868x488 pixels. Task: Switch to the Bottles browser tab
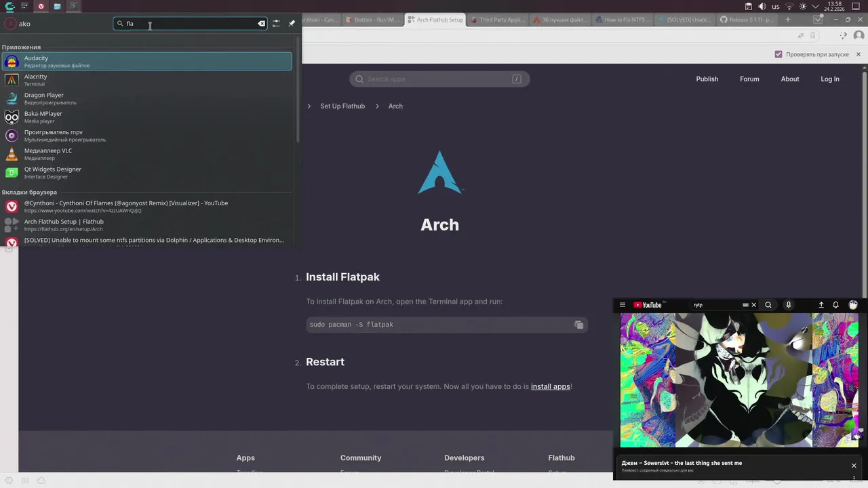[373, 20]
